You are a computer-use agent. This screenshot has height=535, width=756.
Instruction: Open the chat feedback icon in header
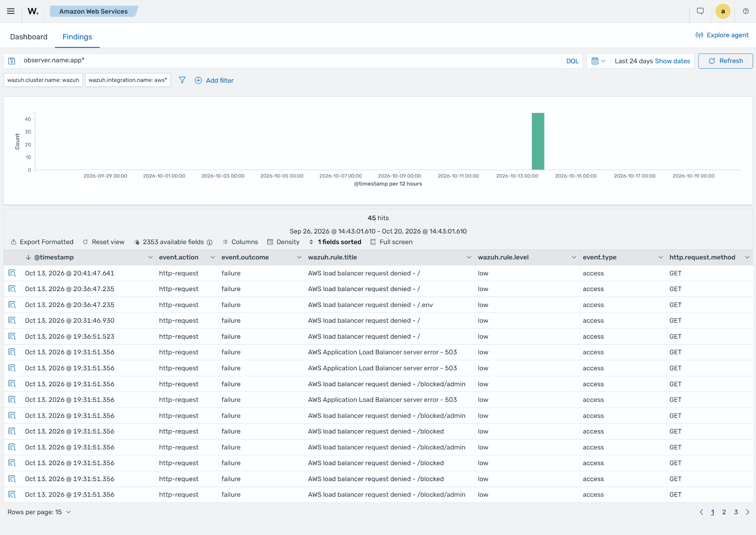point(700,11)
